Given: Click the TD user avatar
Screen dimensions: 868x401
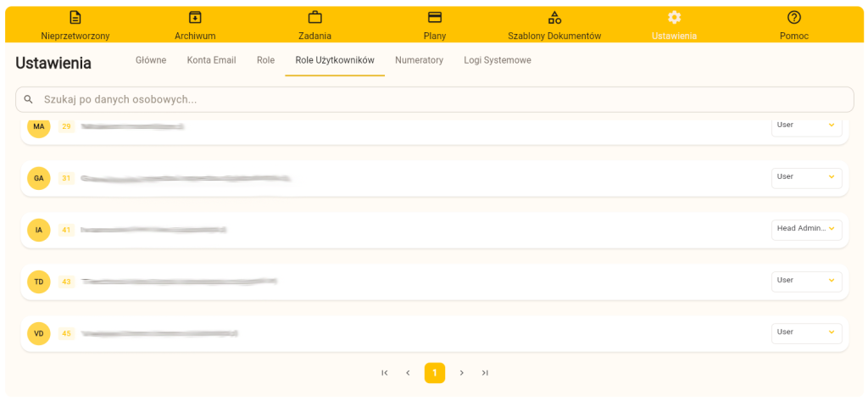Looking at the screenshot, I should click(39, 281).
